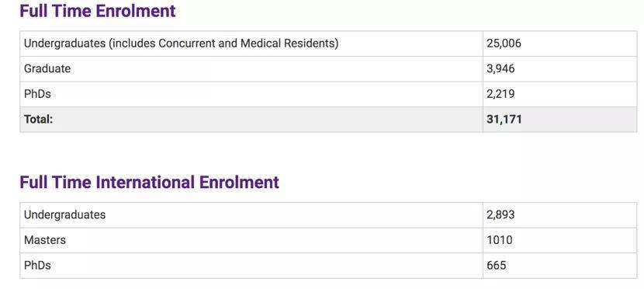644x289 pixels.
Task: Click the 31,171 total enrolment value
Action: pyautogui.click(x=504, y=119)
